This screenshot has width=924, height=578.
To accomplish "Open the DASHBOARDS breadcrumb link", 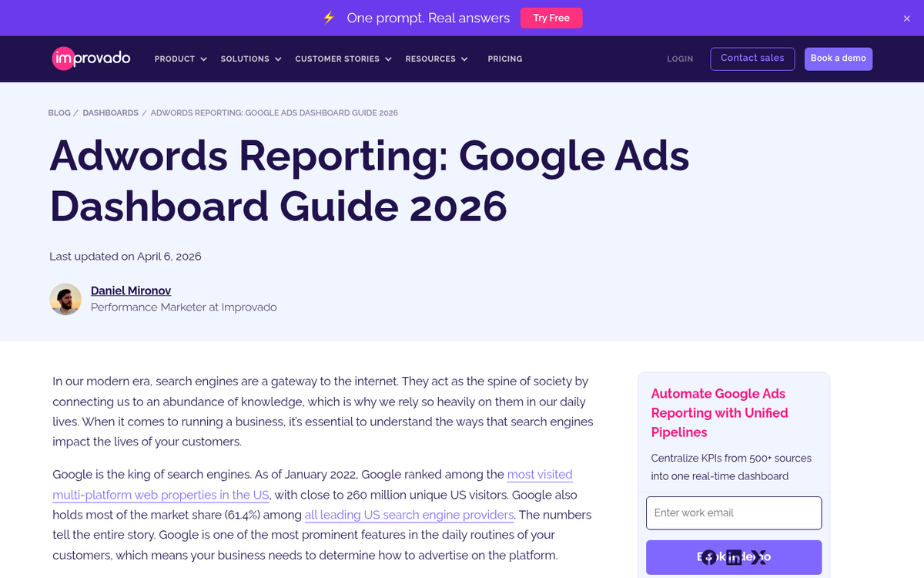I will (x=110, y=113).
